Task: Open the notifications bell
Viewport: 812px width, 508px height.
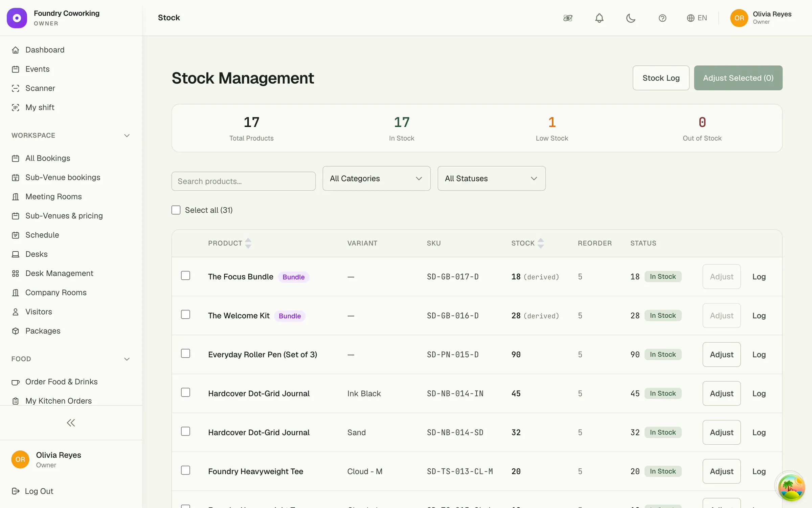Action: click(599, 18)
